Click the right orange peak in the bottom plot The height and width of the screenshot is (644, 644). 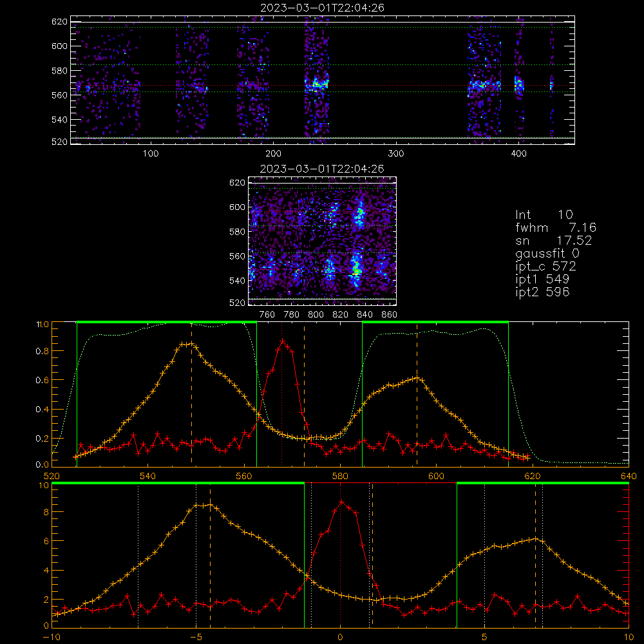tap(535, 539)
